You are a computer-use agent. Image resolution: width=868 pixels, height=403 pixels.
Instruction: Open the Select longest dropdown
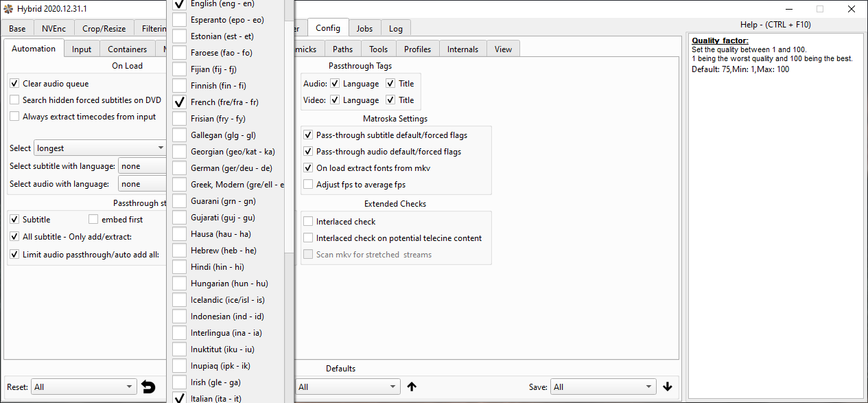(x=99, y=148)
